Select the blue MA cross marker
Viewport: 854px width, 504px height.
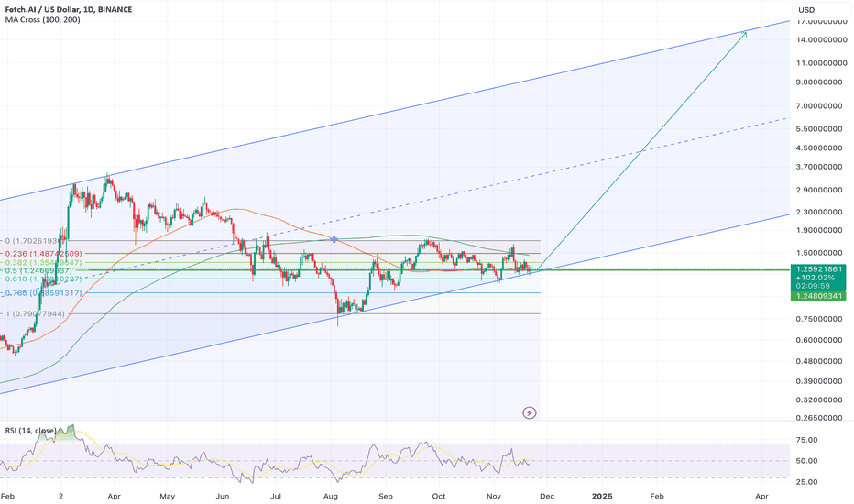[x=334, y=239]
